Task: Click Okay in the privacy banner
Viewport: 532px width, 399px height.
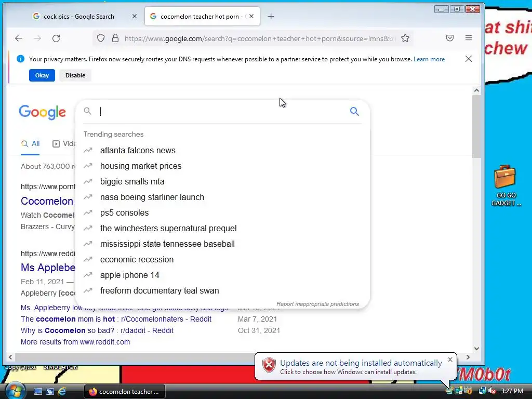Action: click(x=42, y=75)
